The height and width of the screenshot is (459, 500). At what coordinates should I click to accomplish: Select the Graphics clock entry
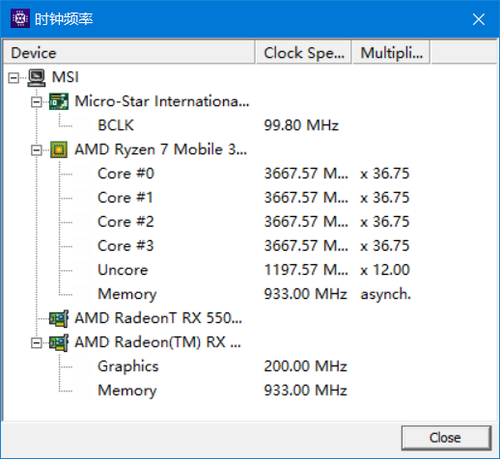point(128,366)
